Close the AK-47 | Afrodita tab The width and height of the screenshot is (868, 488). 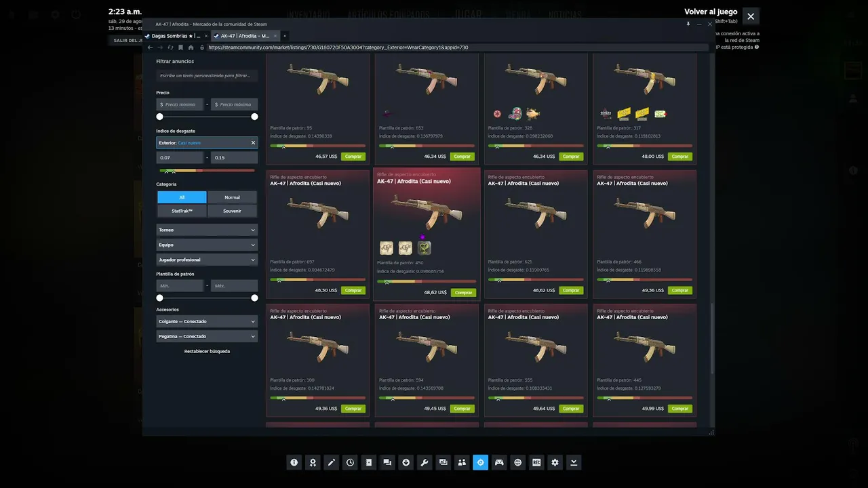(x=275, y=36)
